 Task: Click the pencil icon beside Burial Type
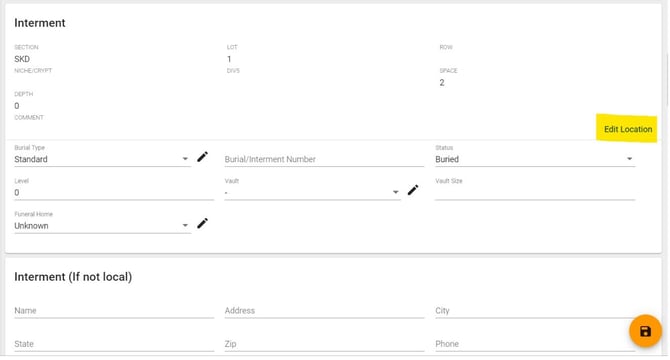point(203,157)
